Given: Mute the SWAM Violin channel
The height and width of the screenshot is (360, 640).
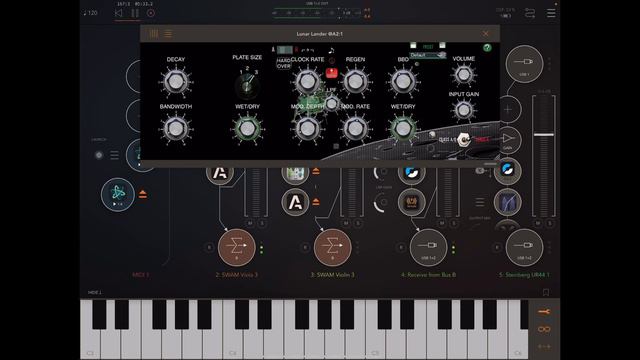Looking at the screenshot, I should (x=346, y=223).
